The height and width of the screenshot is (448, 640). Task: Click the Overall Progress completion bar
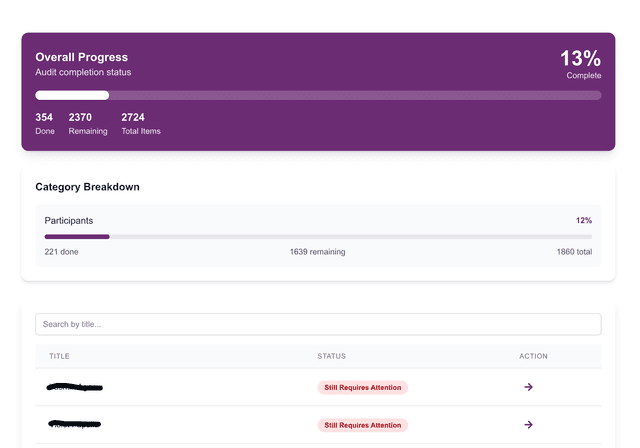(x=318, y=95)
